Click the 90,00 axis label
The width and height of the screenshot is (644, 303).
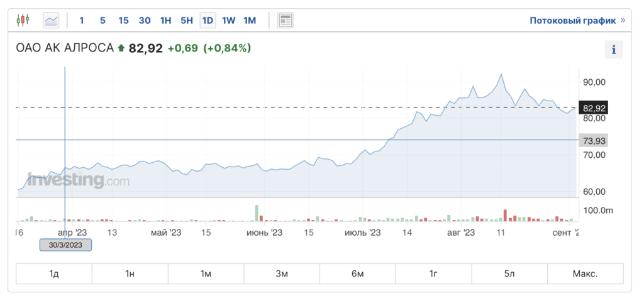(x=594, y=82)
